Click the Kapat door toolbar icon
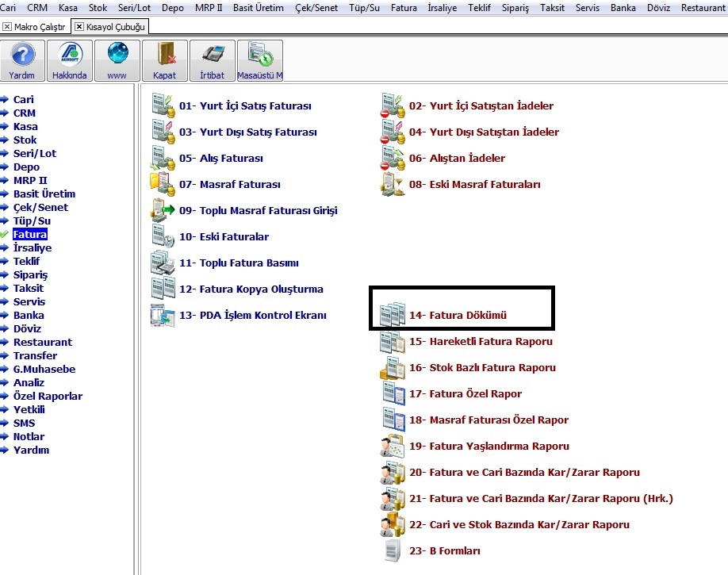The height and width of the screenshot is (575, 728). (165, 60)
